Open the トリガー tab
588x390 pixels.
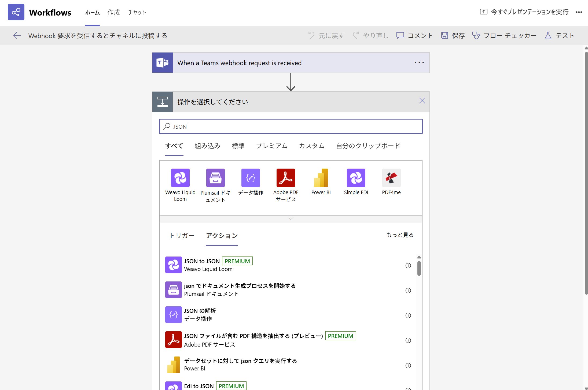coord(182,236)
